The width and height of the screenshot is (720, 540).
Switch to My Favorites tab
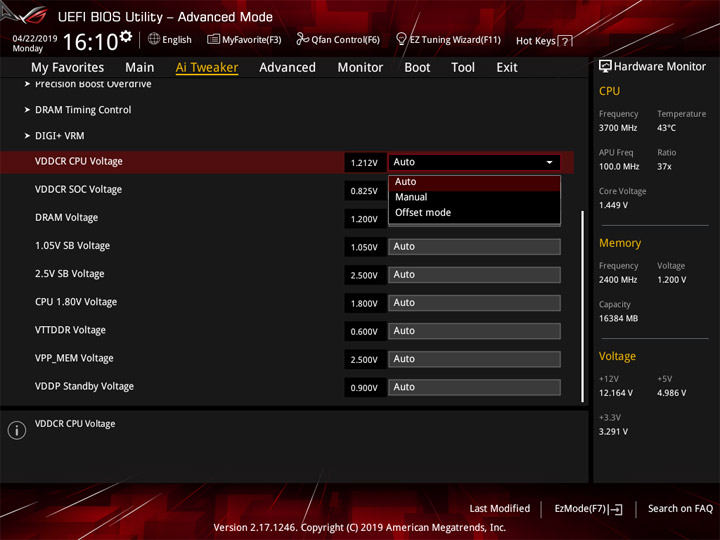[x=68, y=68]
